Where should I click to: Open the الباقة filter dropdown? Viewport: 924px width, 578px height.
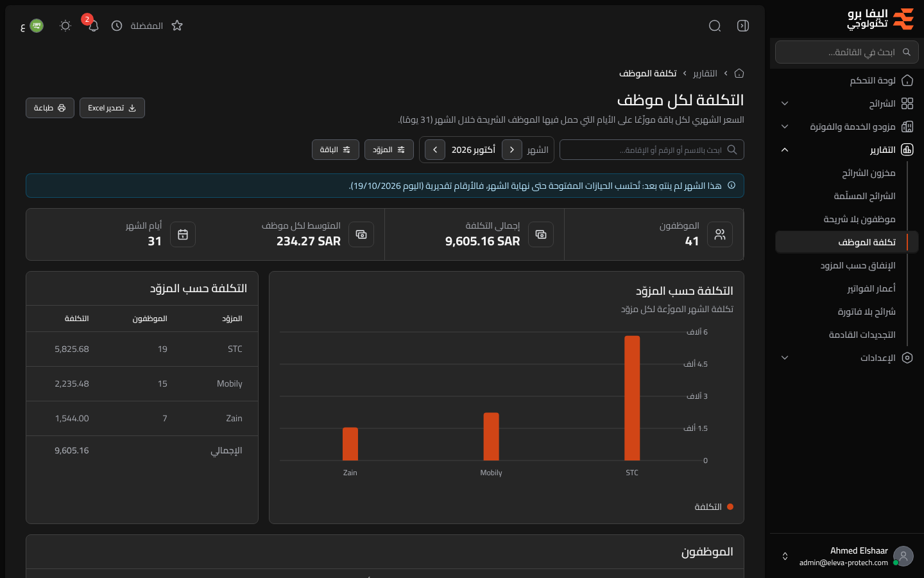click(x=336, y=150)
